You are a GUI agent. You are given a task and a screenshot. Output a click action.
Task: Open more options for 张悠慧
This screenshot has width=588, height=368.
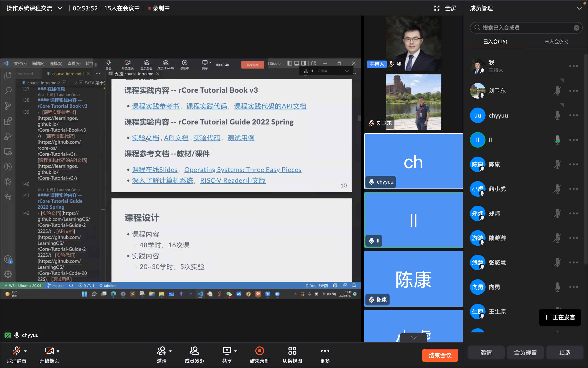(x=574, y=263)
